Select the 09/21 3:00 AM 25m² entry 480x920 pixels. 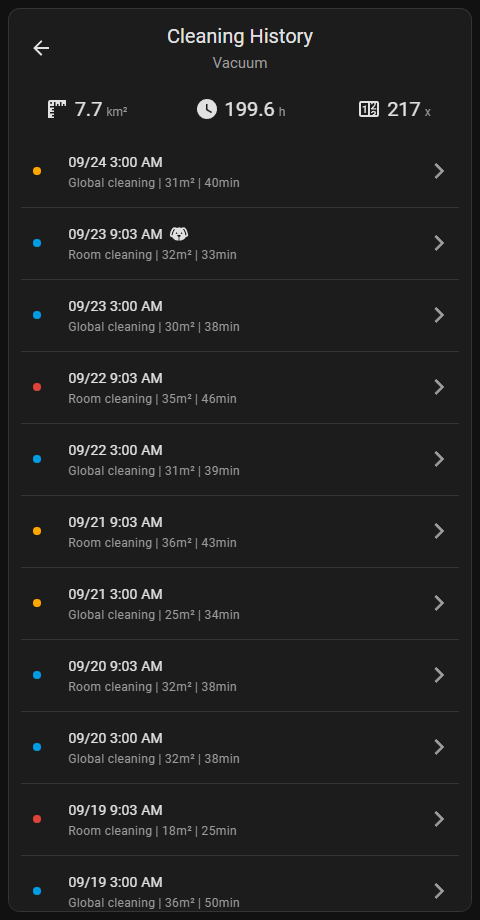tap(240, 603)
